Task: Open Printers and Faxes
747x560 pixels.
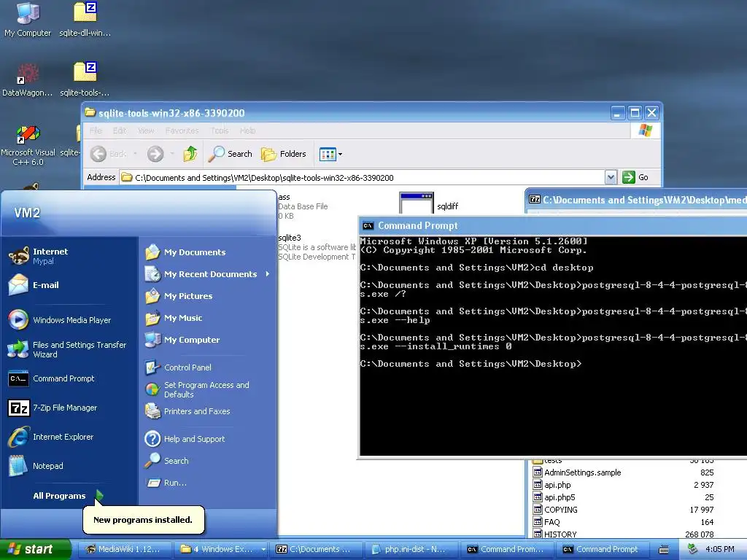Action: (x=187, y=411)
